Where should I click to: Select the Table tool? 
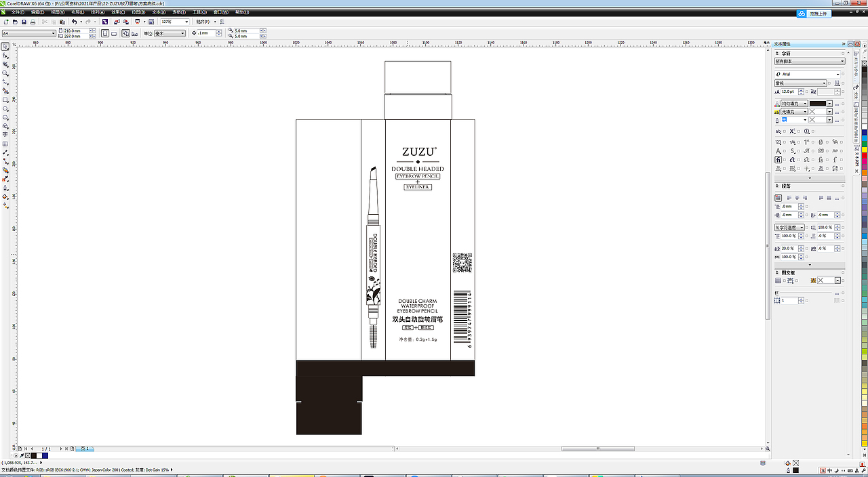(x=5, y=144)
